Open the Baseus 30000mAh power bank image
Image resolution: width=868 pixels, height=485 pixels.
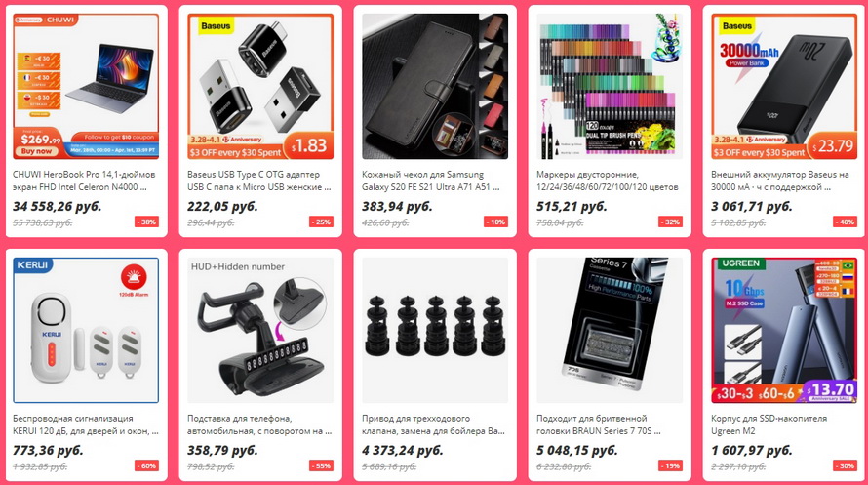tap(784, 87)
